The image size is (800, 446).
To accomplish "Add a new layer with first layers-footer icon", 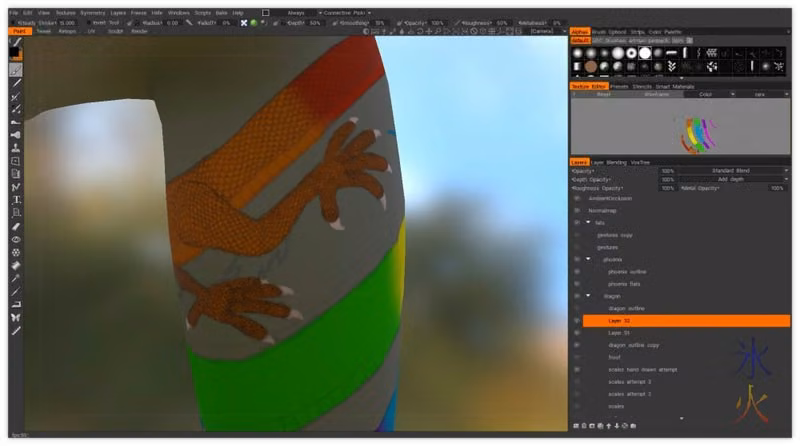I will pyautogui.click(x=576, y=426).
